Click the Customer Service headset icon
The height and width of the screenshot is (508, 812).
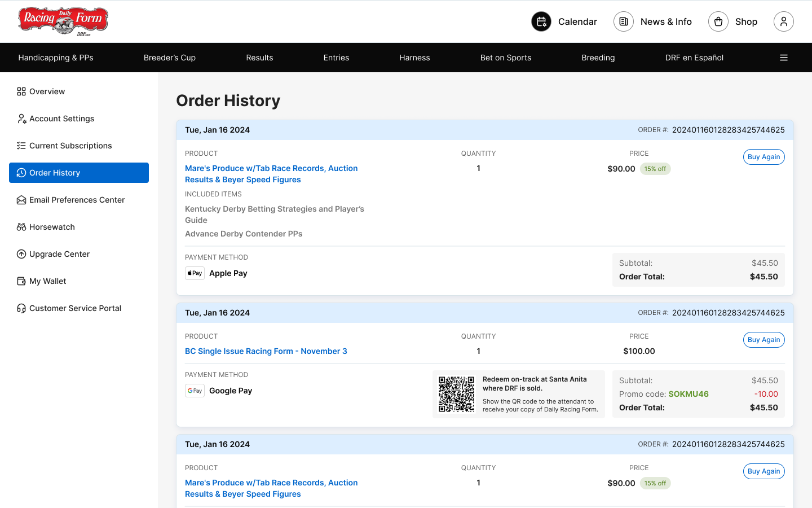tap(21, 308)
